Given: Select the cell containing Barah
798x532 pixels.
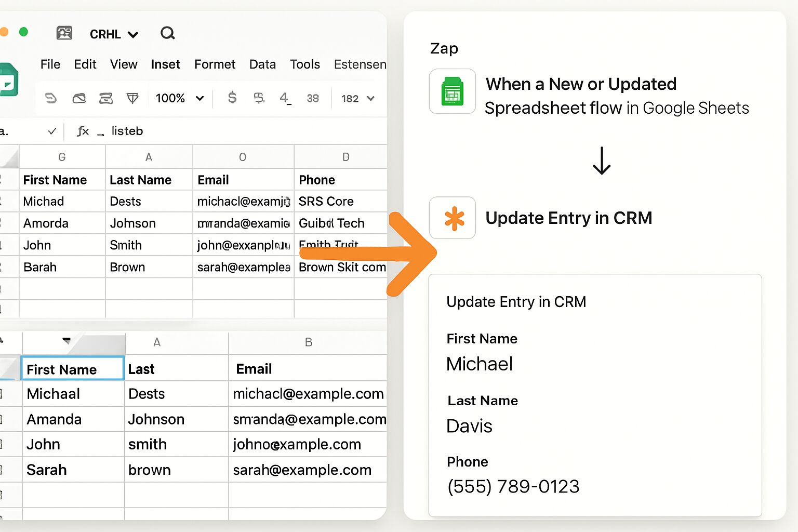Looking at the screenshot, I should [62, 267].
